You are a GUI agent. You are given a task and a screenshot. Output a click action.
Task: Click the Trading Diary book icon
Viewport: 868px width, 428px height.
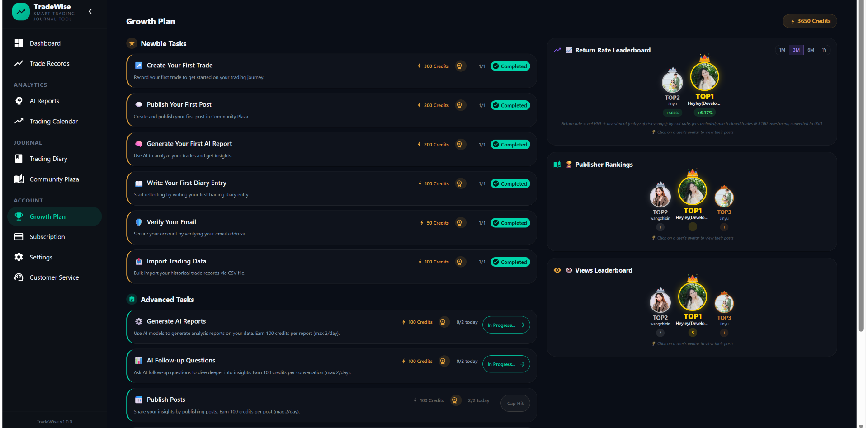[x=19, y=159]
